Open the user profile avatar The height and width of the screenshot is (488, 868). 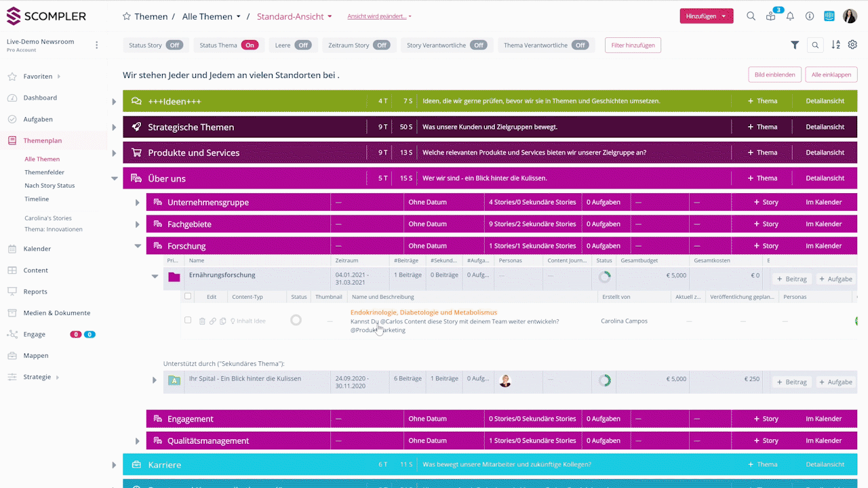(850, 16)
